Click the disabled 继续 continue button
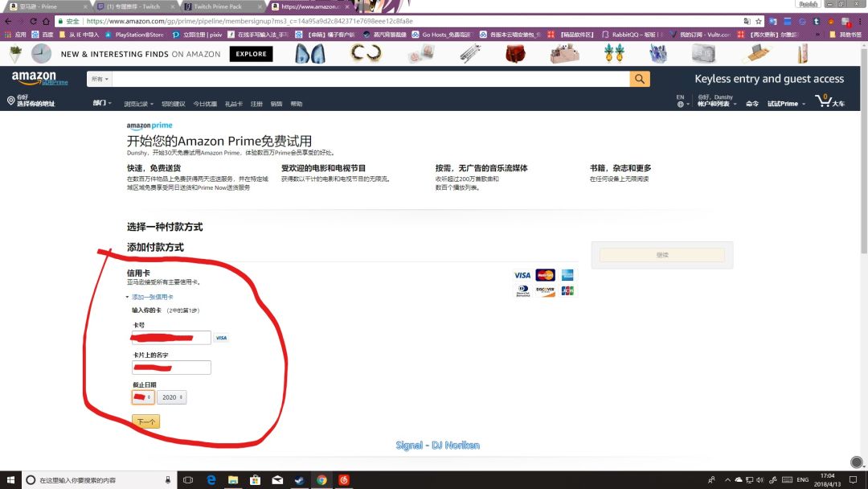Viewport: 868px width, 489px height. [x=662, y=255]
